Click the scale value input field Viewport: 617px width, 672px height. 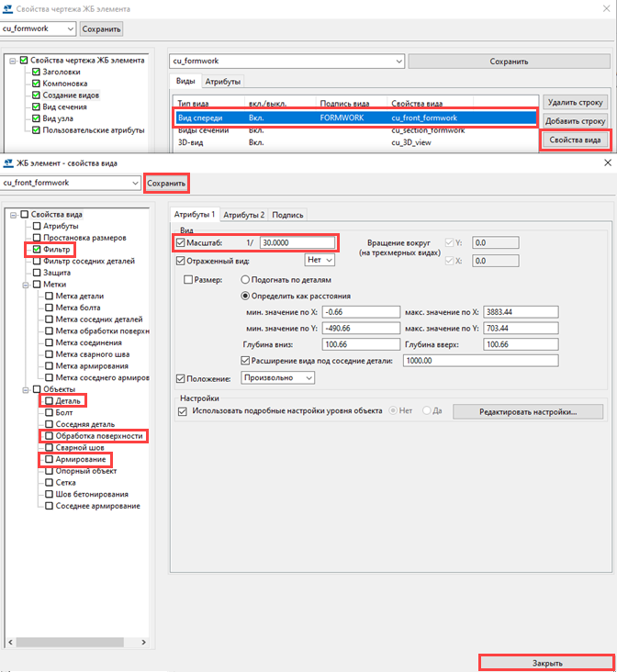[297, 243]
